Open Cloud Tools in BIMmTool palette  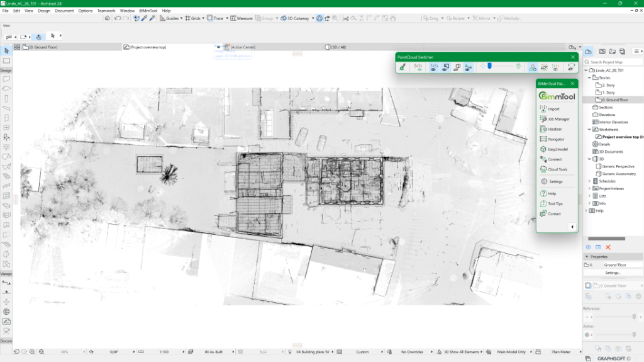point(557,169)
